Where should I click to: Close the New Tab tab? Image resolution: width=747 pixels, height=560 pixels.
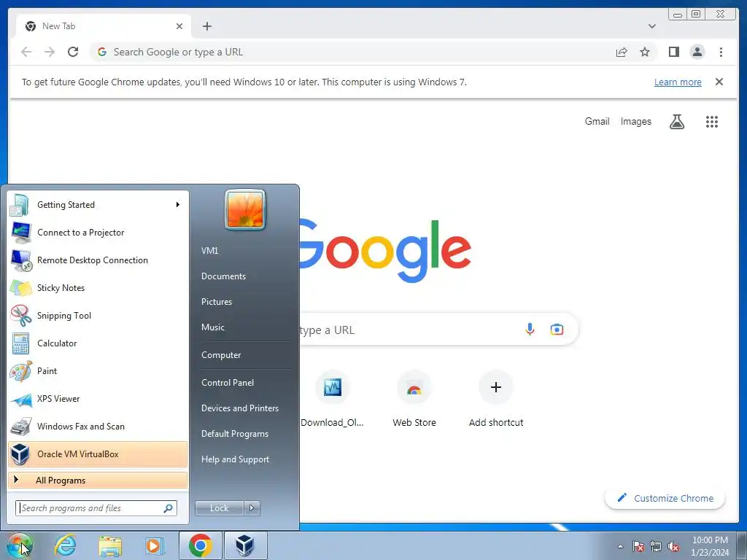point(179,26)
